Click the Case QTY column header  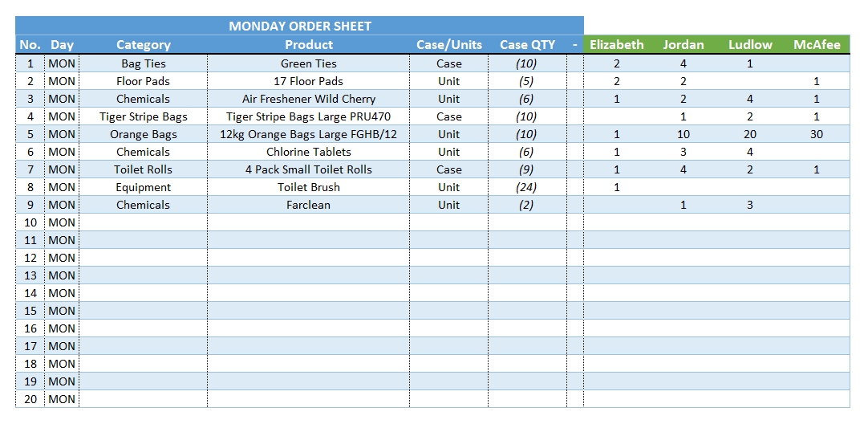click(527, 45)
